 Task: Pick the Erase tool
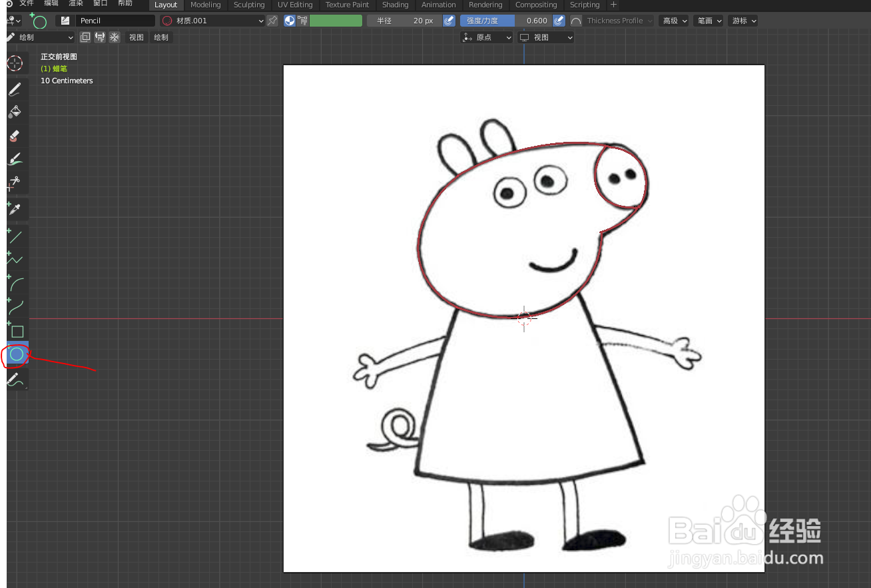click(15, 135)
